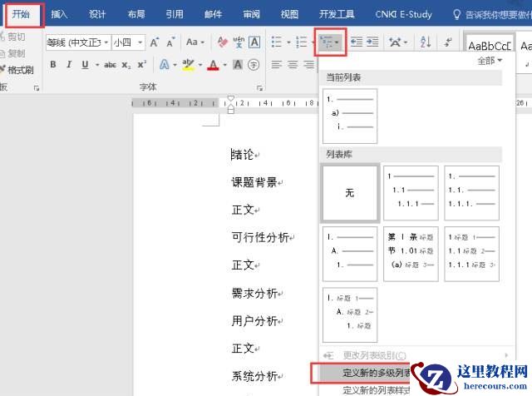This screenshot has height=396, width=532.
Task: Click the decrease indent icon
Action: [x=357, y=42]
